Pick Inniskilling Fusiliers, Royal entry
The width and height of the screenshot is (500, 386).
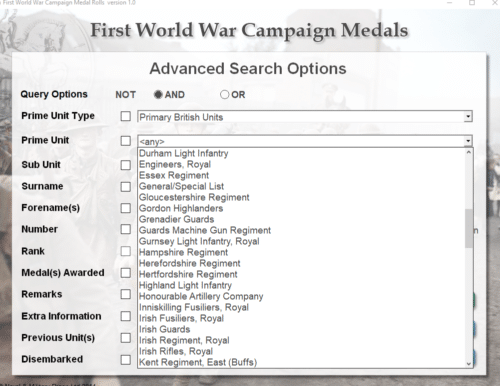pos(302,307)
